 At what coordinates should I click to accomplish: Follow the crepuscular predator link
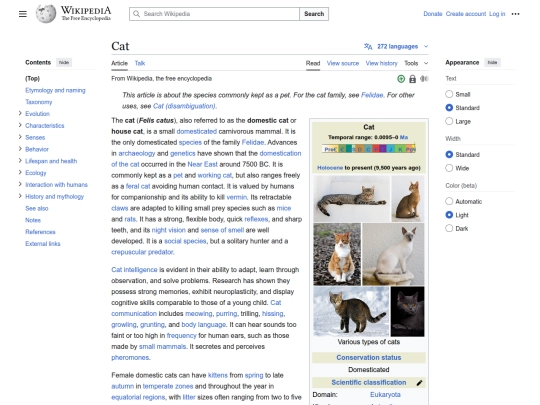[142, 252]
